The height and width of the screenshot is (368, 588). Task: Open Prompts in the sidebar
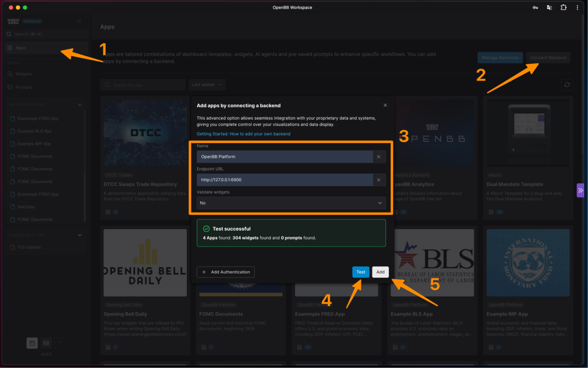coord(23,87)
